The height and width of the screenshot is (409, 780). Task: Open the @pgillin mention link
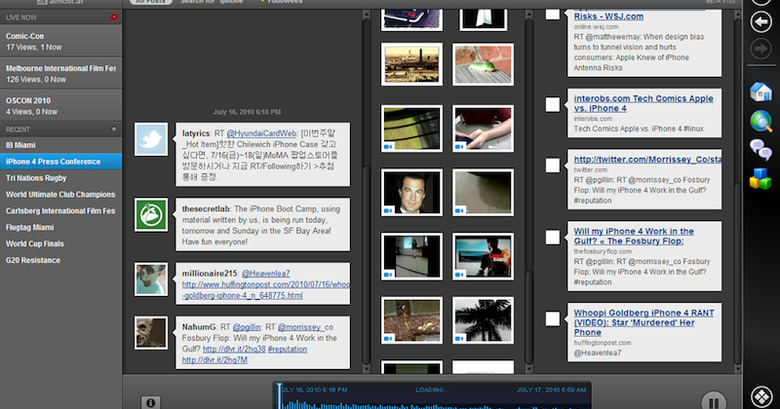click(x=247, y=327)
